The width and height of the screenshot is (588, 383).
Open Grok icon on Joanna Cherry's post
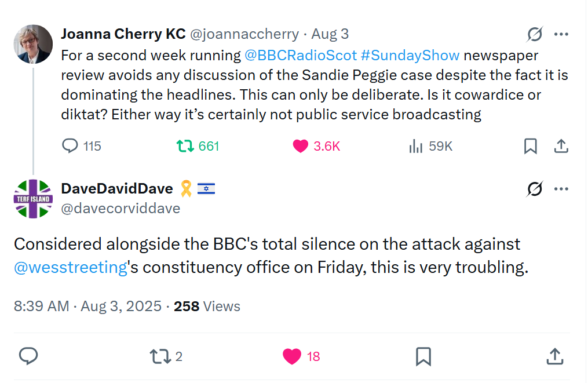point(535,35)
